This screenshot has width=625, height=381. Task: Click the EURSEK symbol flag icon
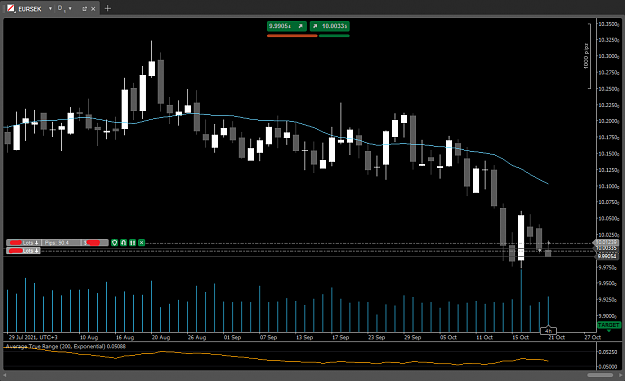coord(11,8)
